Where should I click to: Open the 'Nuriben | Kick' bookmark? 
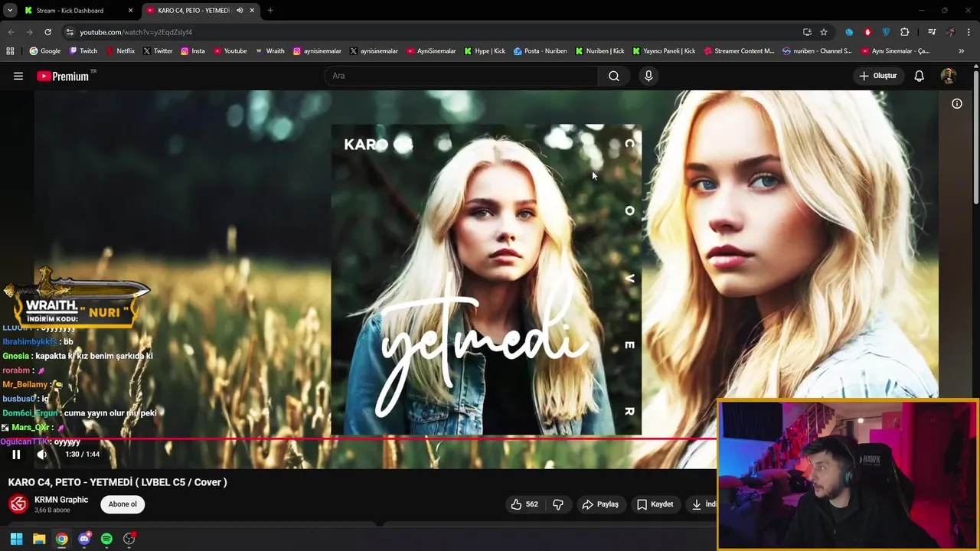point(600,51)
